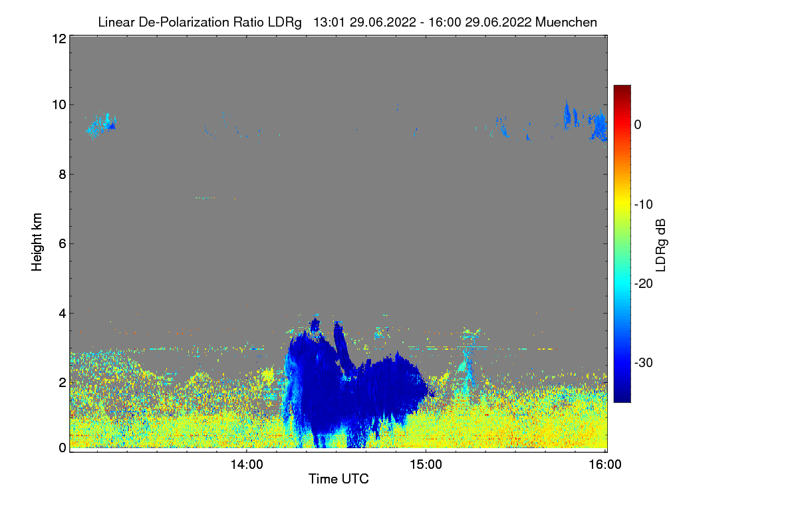Click the colorbar value label '0'
The height and width of the screenshot is (532, 798).
[x=638, y=124]
